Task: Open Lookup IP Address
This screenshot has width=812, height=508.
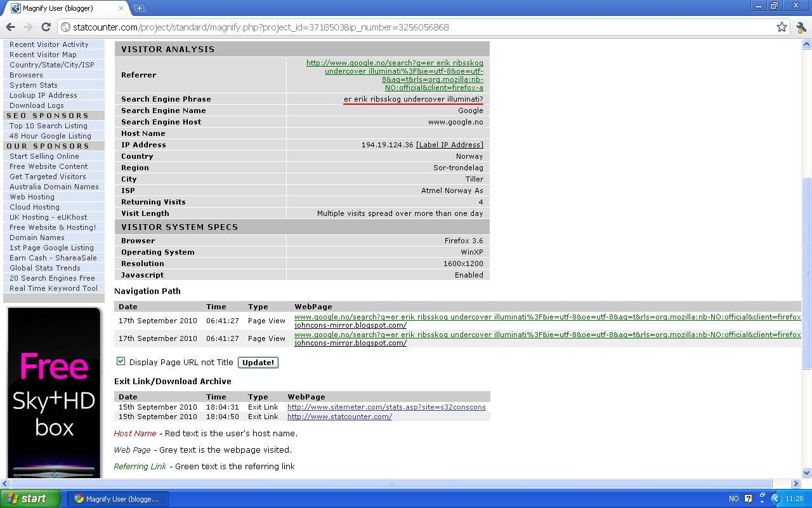Action: tap(43, 95)
